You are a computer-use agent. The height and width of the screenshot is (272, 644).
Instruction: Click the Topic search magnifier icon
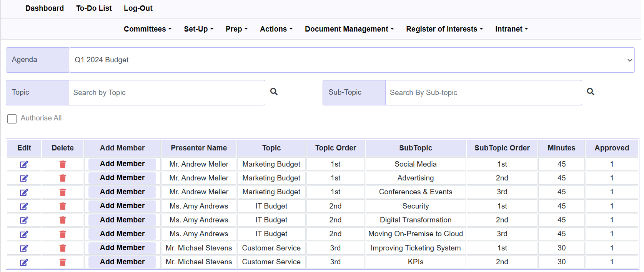pyautogui.click(x=274, y=92)
